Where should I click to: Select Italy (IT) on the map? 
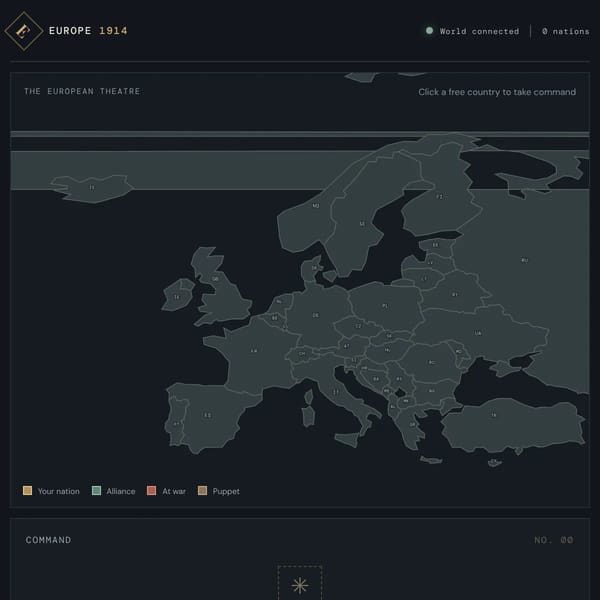click(336, 392)
